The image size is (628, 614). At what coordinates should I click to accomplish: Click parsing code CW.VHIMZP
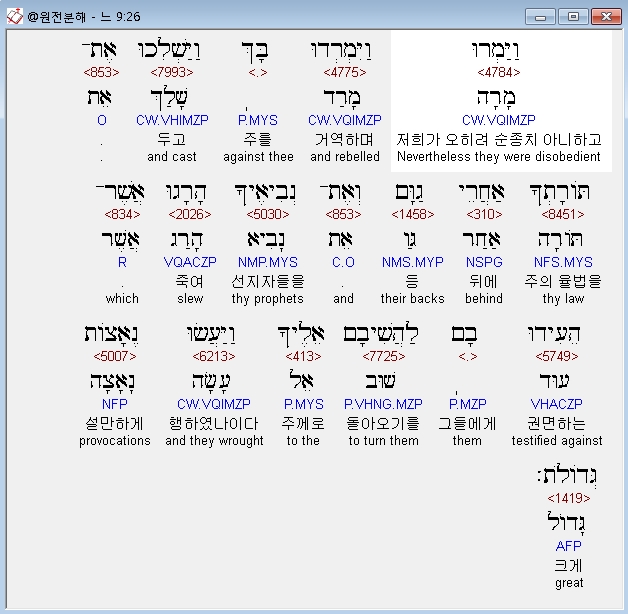click(172, 120)
